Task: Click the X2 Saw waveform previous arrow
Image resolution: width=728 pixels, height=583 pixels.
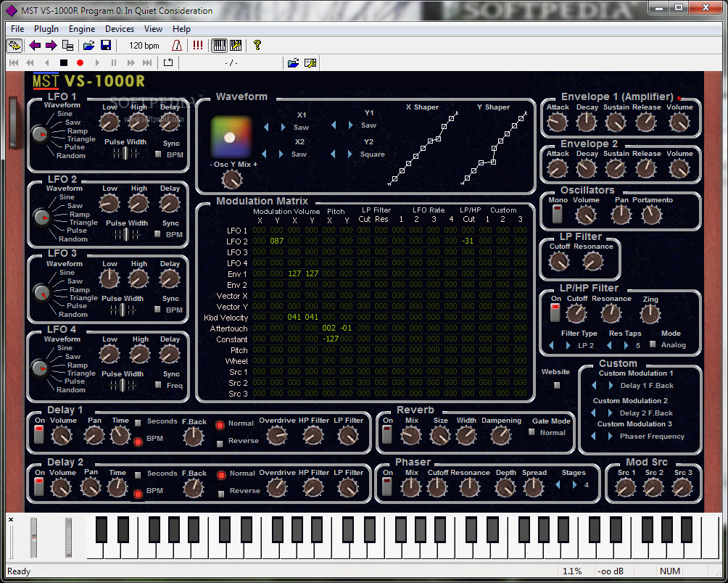Action: click(264, 154)
